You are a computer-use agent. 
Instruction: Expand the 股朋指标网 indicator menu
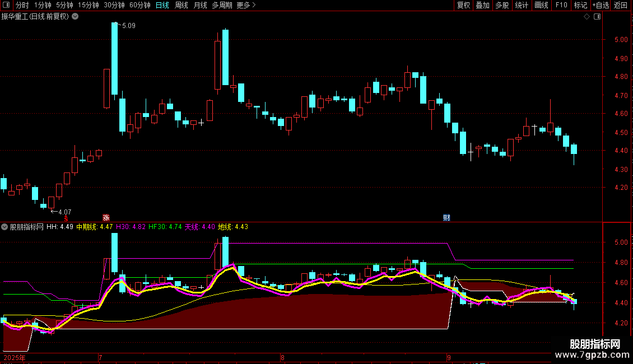point(4,227)
